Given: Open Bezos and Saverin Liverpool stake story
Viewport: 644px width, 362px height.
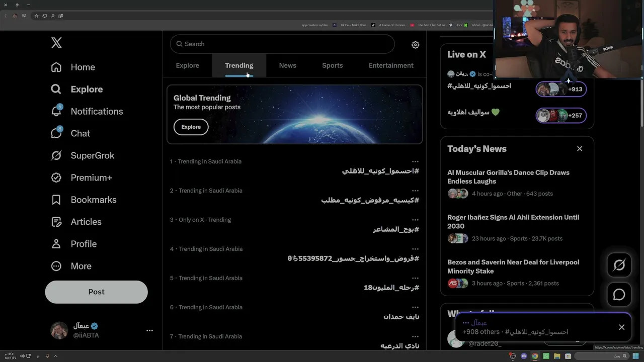Looking at the screenshot, I should [x=513, y=266].
